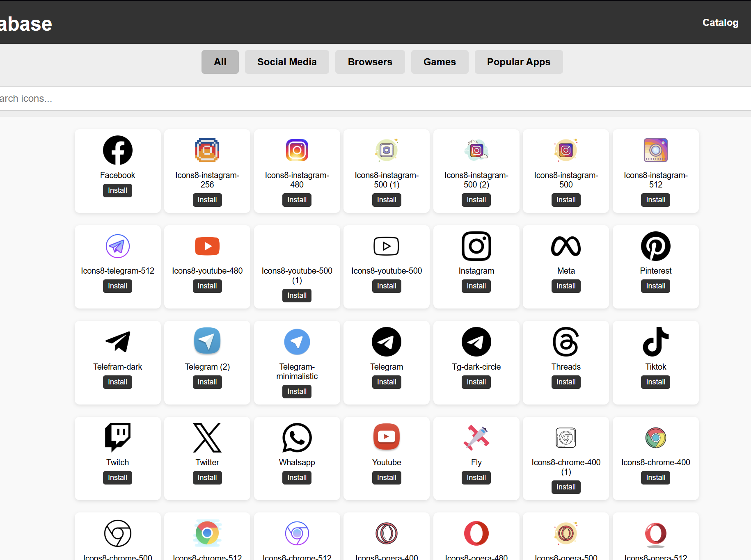Switch to the Social Media tab
The width and height of the screenshot is (751, 560).
[x=287, y=62]
